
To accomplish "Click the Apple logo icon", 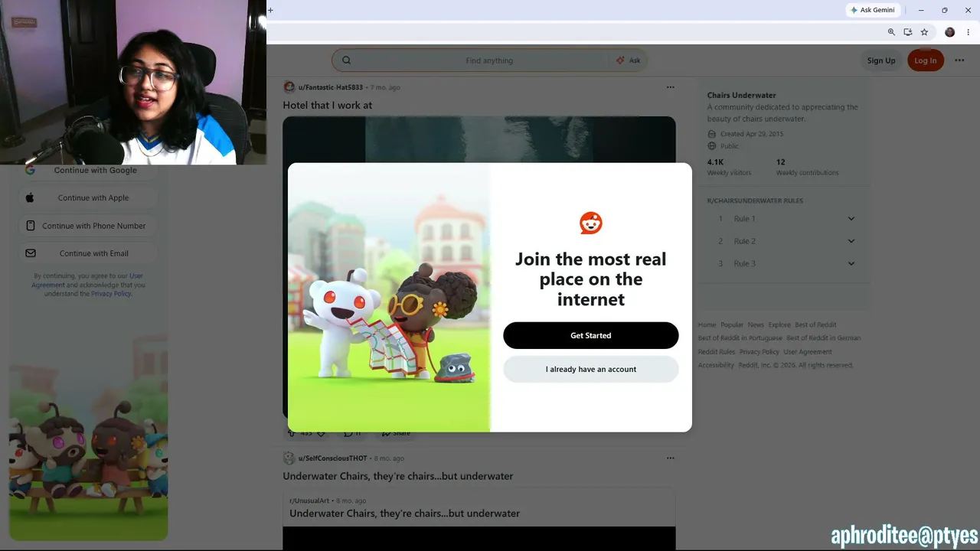I will [x=30, y=197].
